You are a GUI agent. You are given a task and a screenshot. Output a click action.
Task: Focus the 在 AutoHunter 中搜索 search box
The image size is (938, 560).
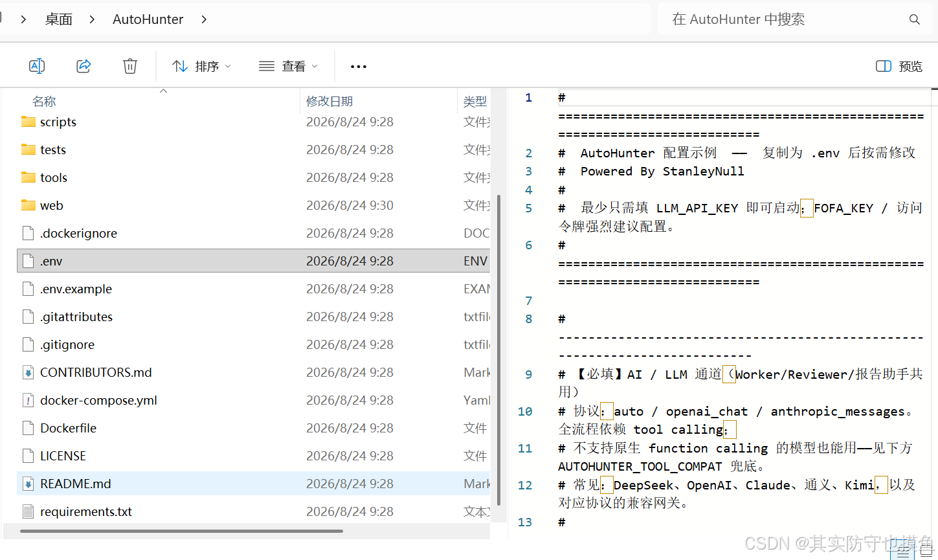795,19
